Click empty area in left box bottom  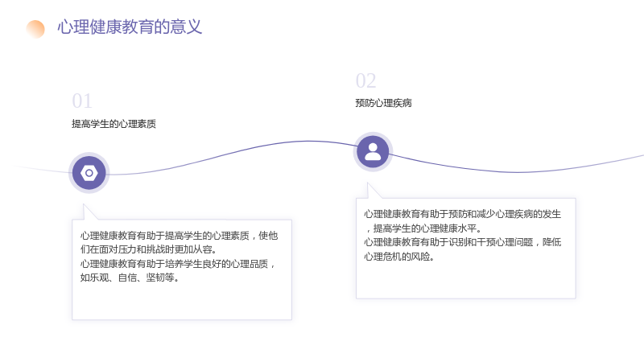point(182,302)
